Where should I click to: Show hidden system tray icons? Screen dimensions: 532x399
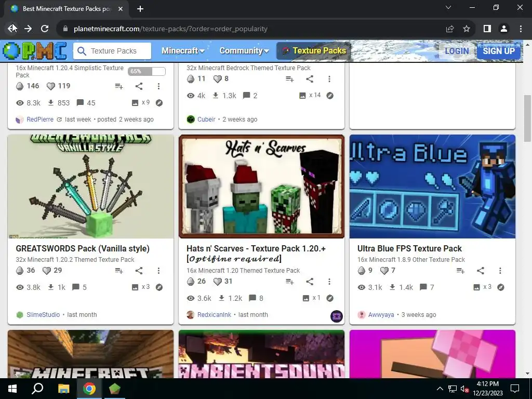click(440, 389)
